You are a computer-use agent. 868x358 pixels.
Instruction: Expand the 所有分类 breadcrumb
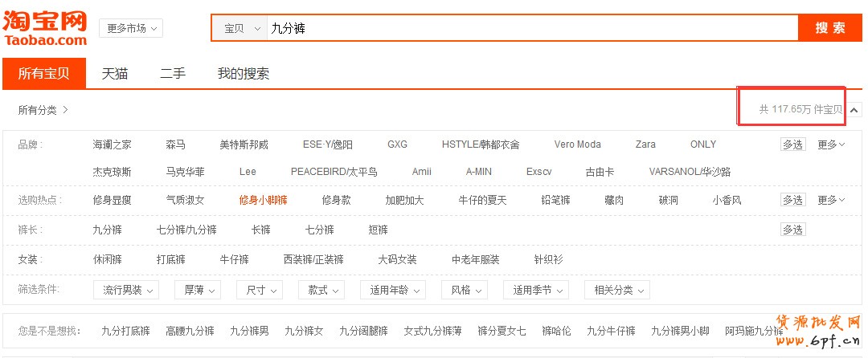(x=43, y=110)
